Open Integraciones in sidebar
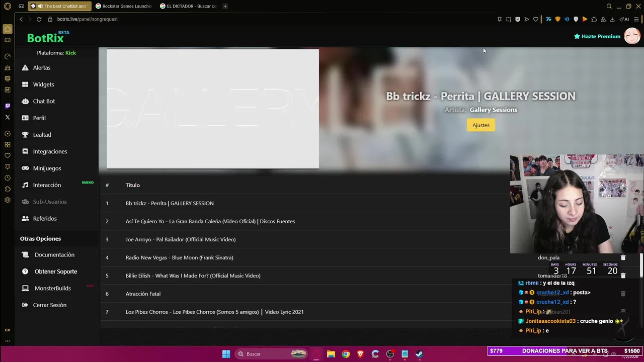 point(50,151)
